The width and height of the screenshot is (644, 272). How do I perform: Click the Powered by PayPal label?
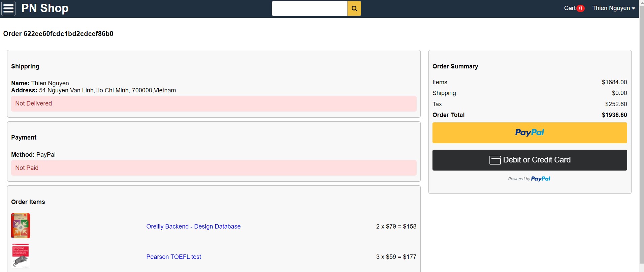tap(529, 179)
